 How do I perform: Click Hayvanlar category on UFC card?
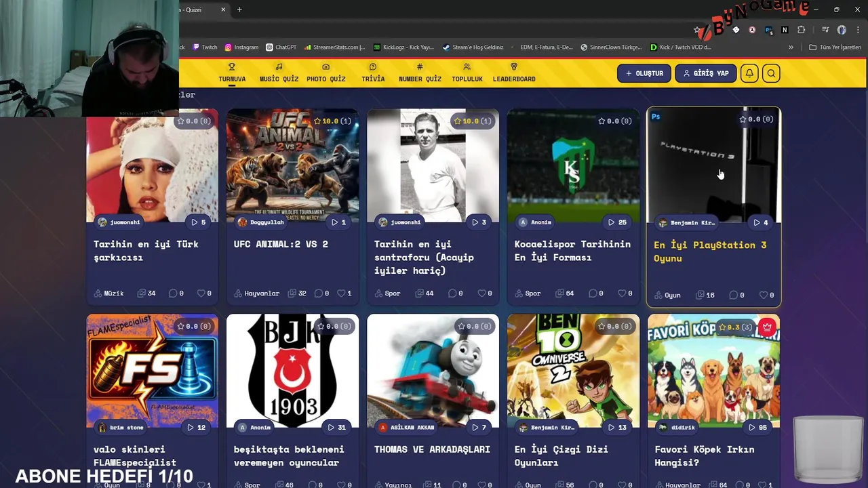coord(257,293)
